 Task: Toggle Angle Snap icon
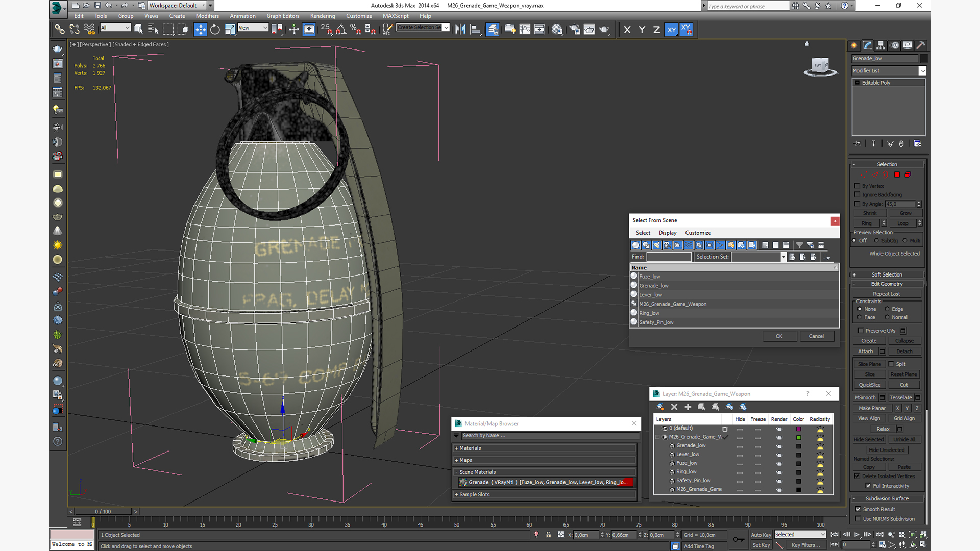(340, 30)
